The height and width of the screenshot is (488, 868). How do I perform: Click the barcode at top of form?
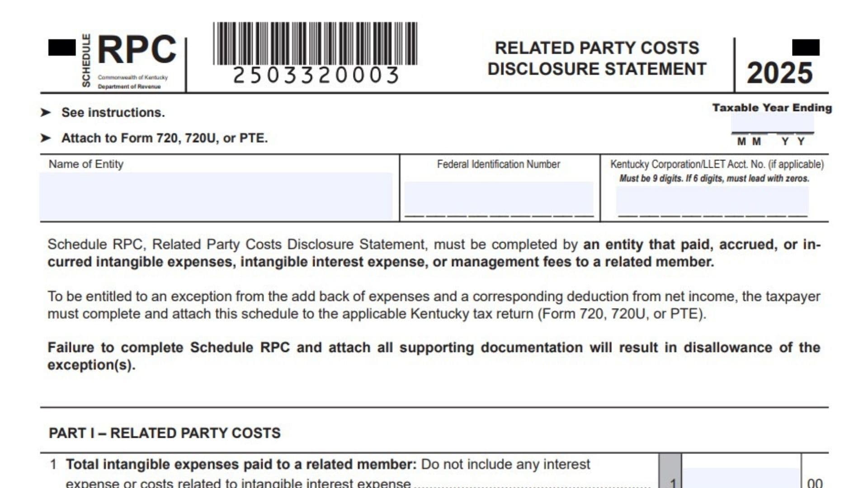[x=315, y=43]
